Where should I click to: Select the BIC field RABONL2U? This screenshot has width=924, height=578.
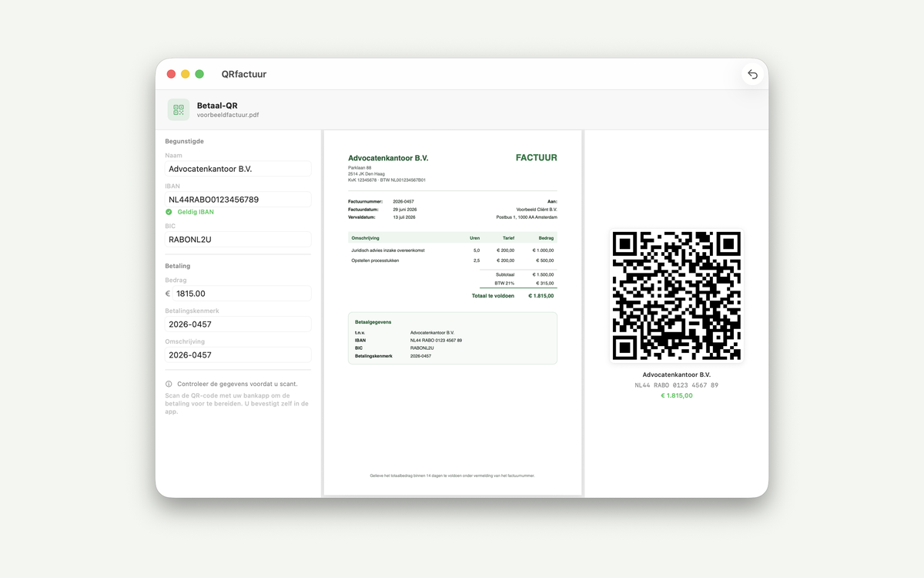[238, 240]
